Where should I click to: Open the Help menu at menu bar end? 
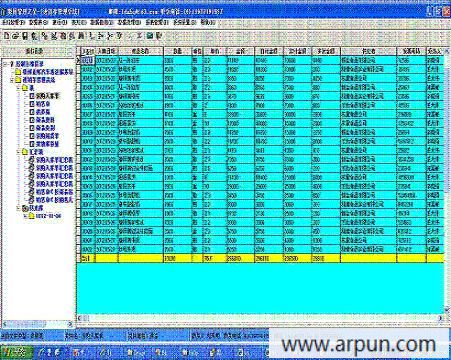tap(208, 23)
